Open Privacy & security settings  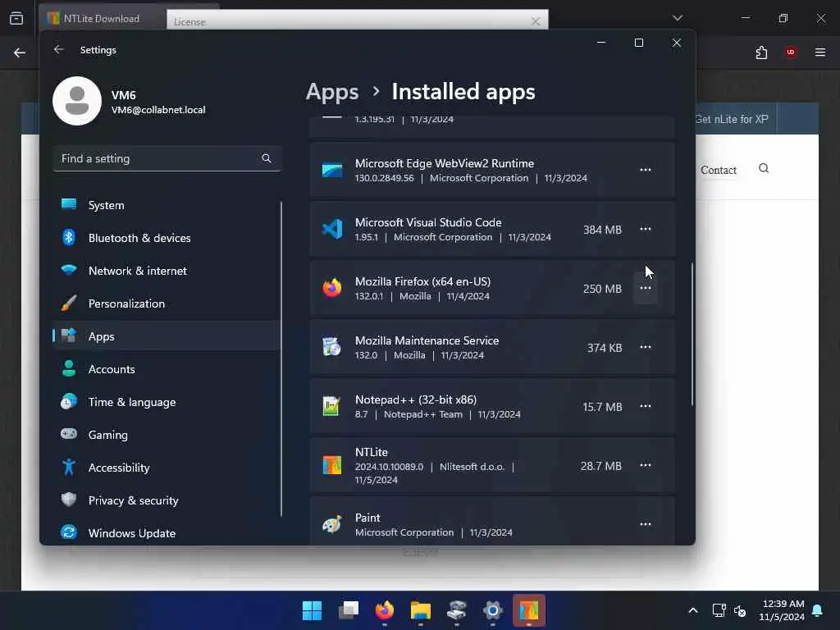(166, 500)
